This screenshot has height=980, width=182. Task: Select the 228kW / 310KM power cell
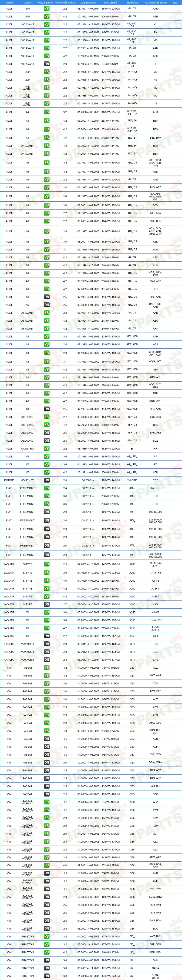pos(110,385)
